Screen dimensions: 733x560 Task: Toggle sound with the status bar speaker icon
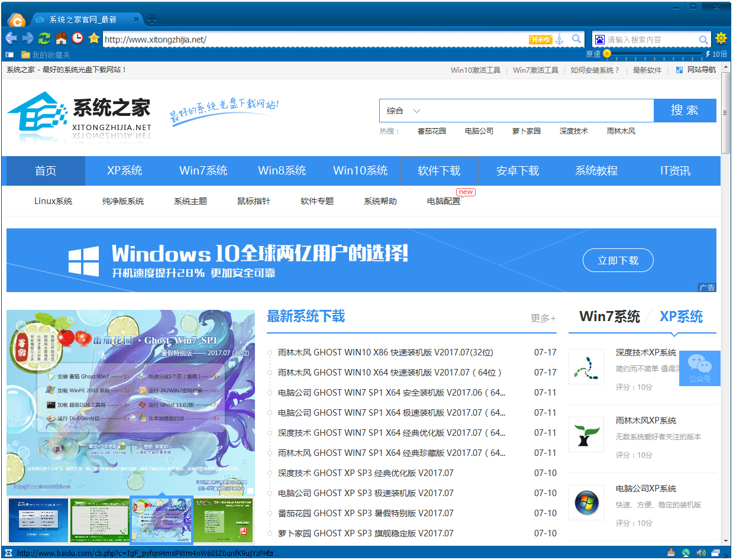point(701,553)
